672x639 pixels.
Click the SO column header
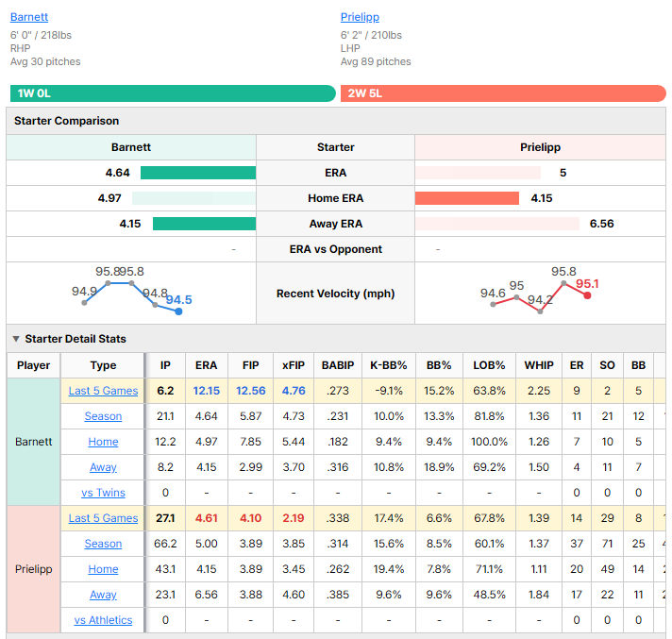pyautogui.click(x=607, y=365)
